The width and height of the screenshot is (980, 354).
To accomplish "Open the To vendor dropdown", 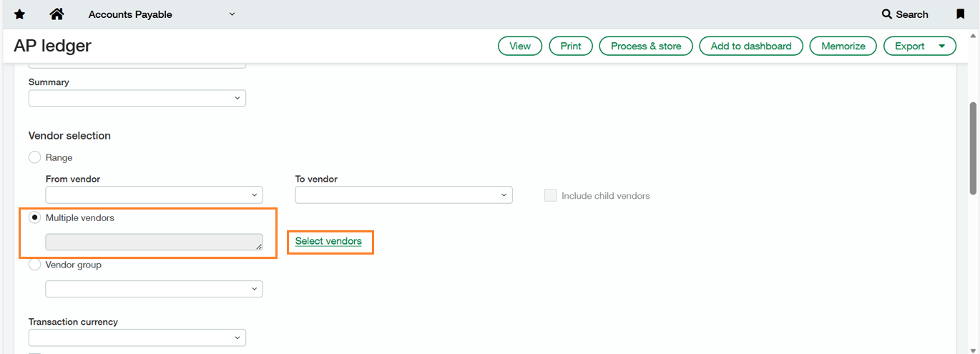I will [x=403, y=195].
